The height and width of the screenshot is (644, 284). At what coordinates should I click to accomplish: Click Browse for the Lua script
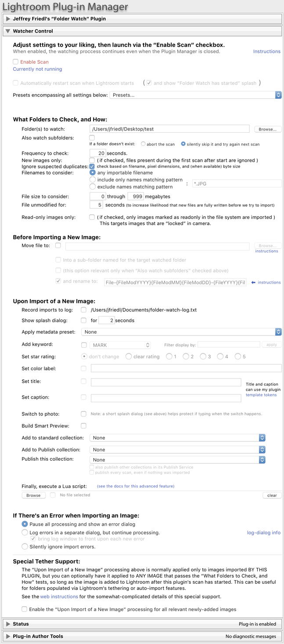click(x=33, y=495)
